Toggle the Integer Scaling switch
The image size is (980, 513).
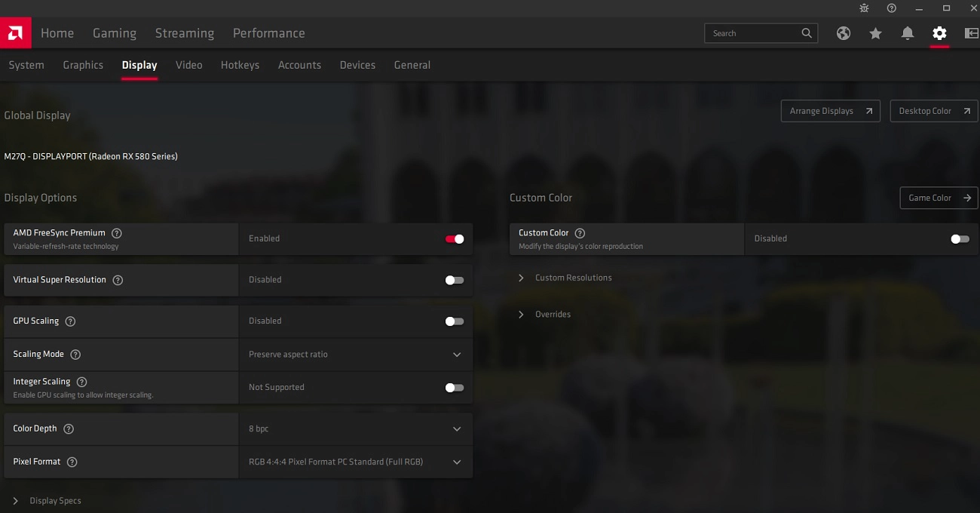(455, 388)
